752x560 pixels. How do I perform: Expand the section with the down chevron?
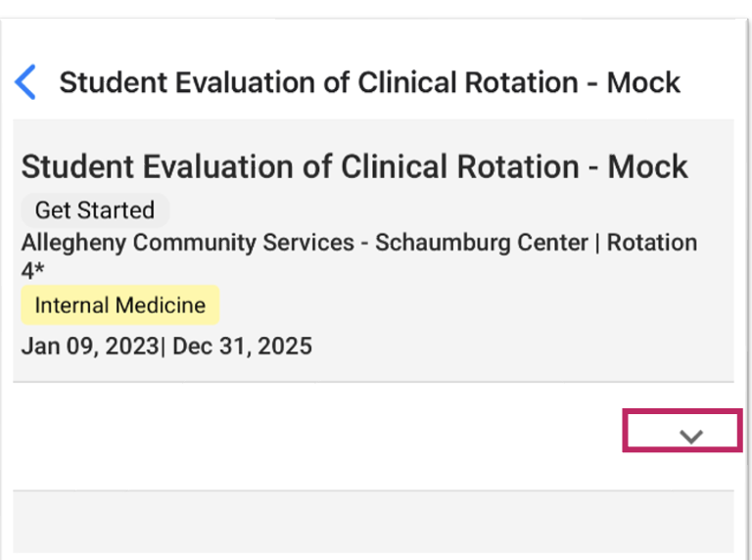click(691, 437)
